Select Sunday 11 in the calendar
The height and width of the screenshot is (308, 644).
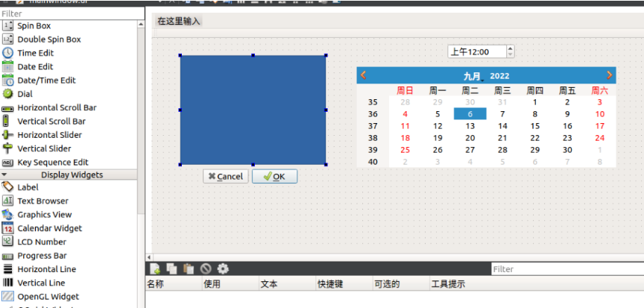pos(405,126)
